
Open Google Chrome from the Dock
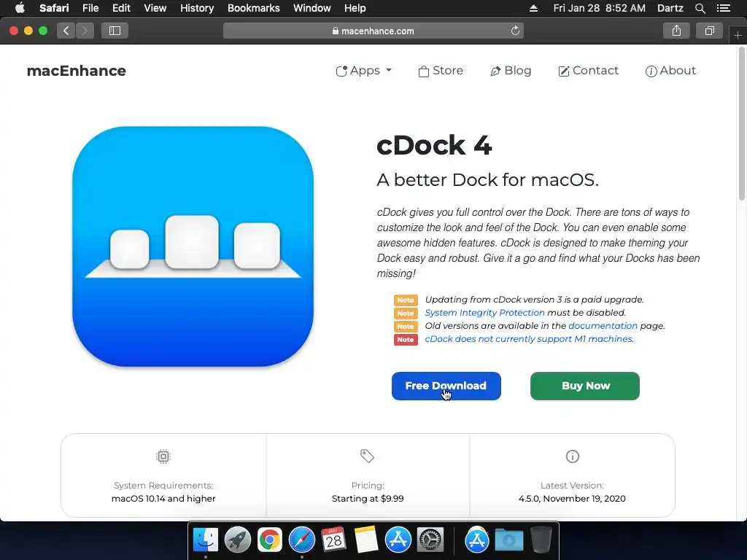point(270,540)
